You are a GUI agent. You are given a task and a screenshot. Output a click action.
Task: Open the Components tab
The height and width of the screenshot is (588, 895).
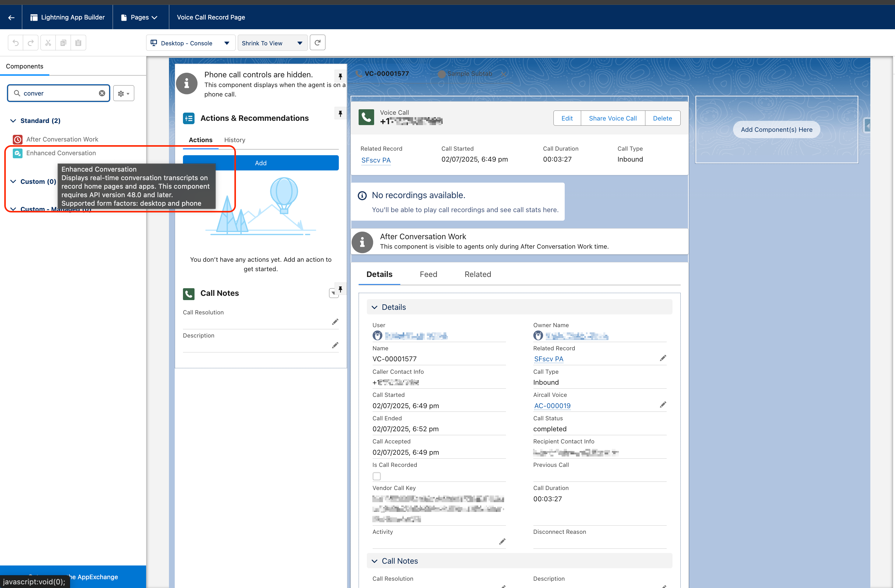click(x=25, y=67)
